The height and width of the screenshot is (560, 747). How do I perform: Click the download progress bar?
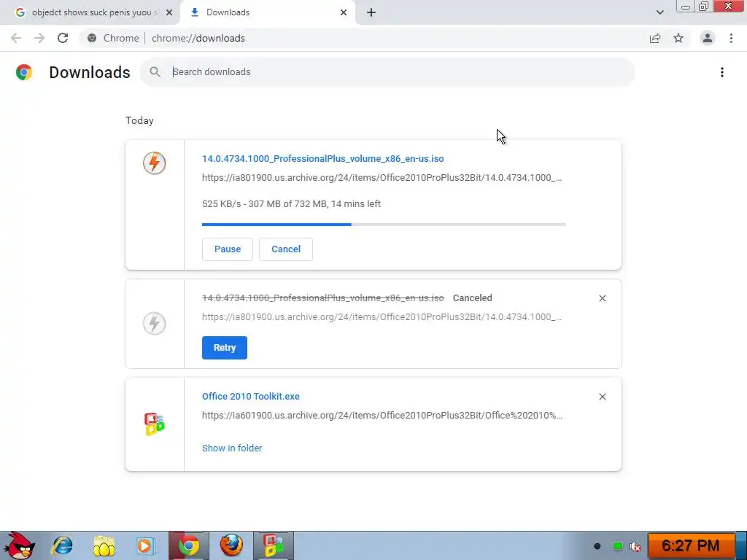[x=384, y=225]
